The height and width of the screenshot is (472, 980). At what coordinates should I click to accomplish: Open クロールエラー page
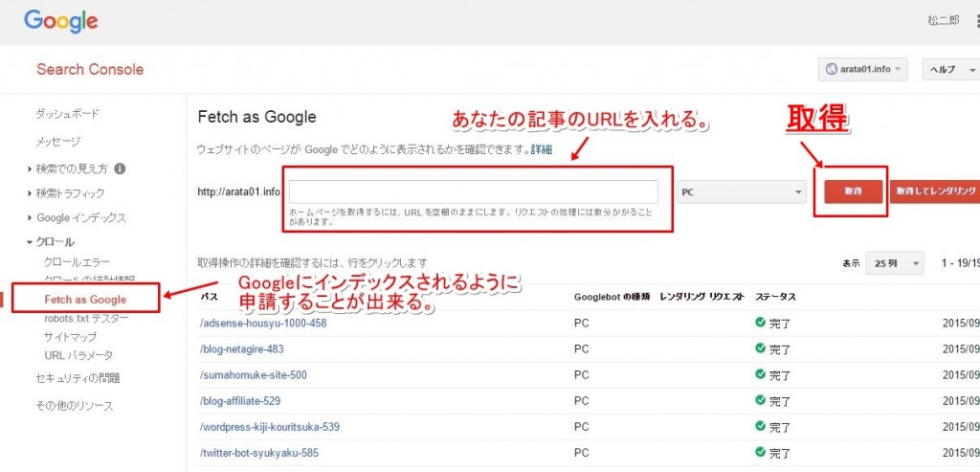[x=77, y=261]
